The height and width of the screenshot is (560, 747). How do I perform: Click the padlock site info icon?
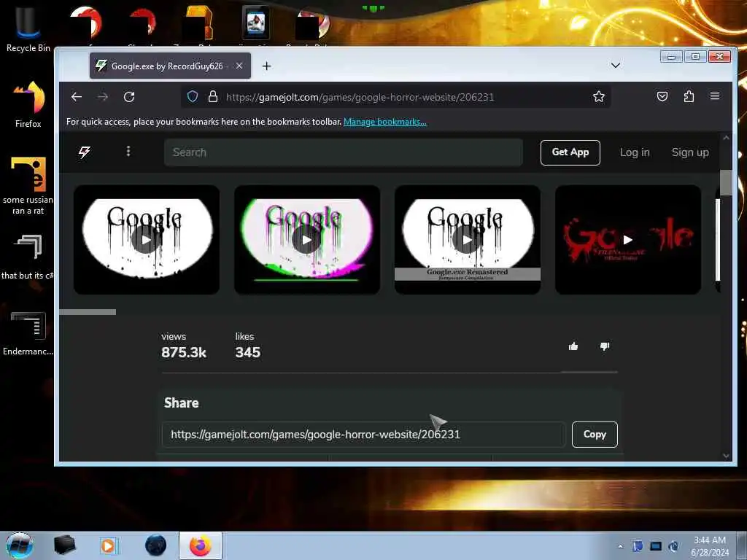point(213,97)
